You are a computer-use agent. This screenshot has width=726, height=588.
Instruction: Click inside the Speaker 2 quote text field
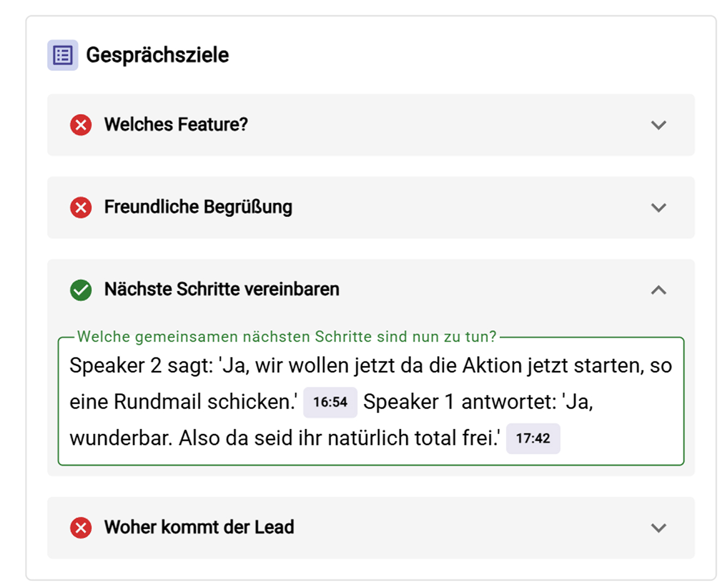(x=371, y=402)
